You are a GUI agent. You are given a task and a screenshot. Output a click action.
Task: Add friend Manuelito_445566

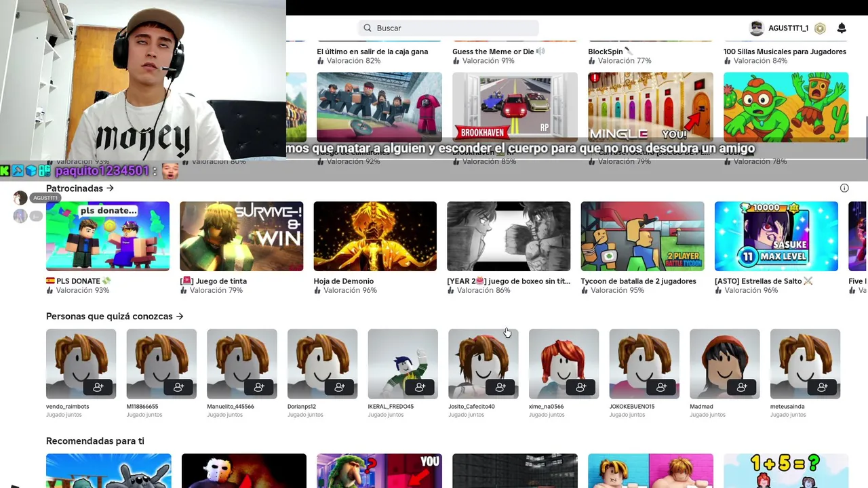pyautogui.click(x=259, y=386)
